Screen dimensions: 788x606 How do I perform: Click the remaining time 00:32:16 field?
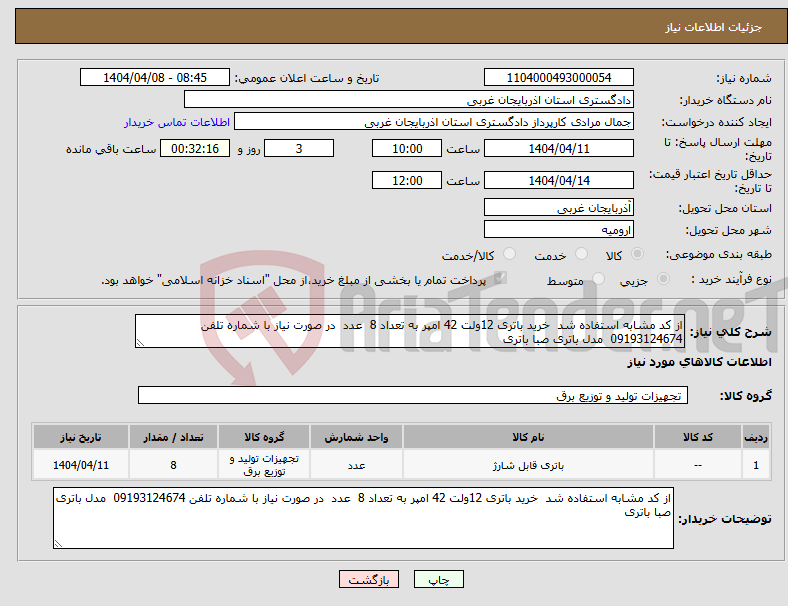(x=195, y=148)
